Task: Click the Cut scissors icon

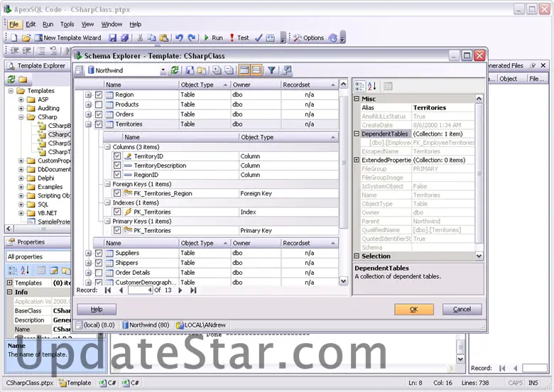Action: point(140,38)
